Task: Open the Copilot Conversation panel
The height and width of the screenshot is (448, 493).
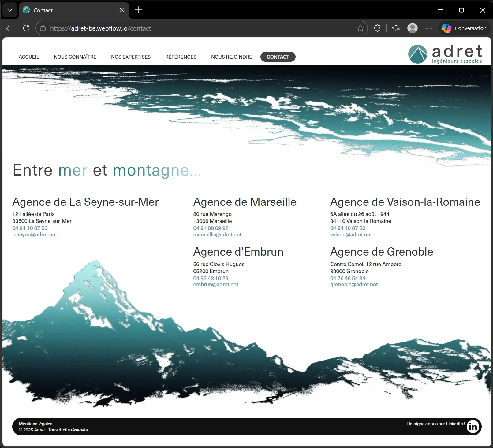Action: click(464, 28)
